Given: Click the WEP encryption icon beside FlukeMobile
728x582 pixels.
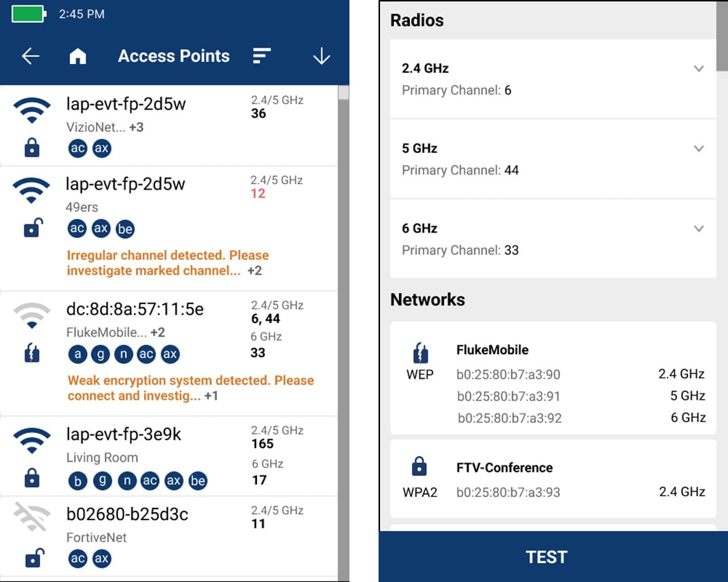Looking at the screenshot, I should point(421,352).
